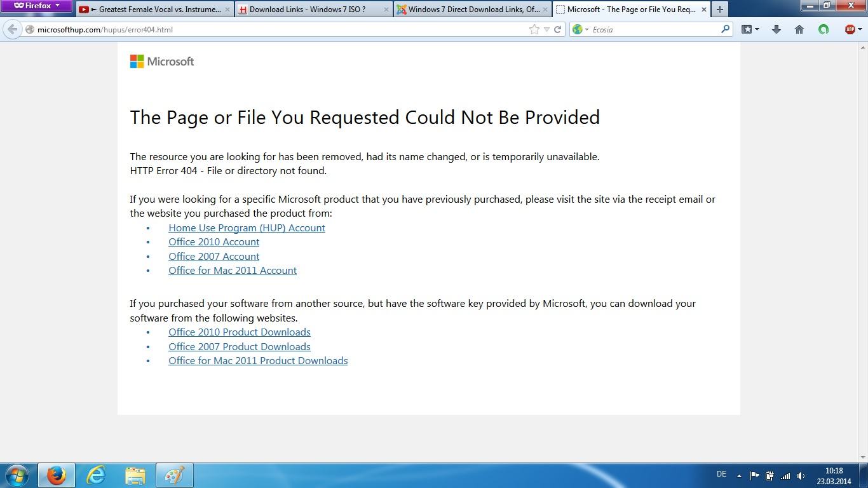Screen dimensions: 868x488
Task: Open the bookmarks menu button
Action: 747,29
